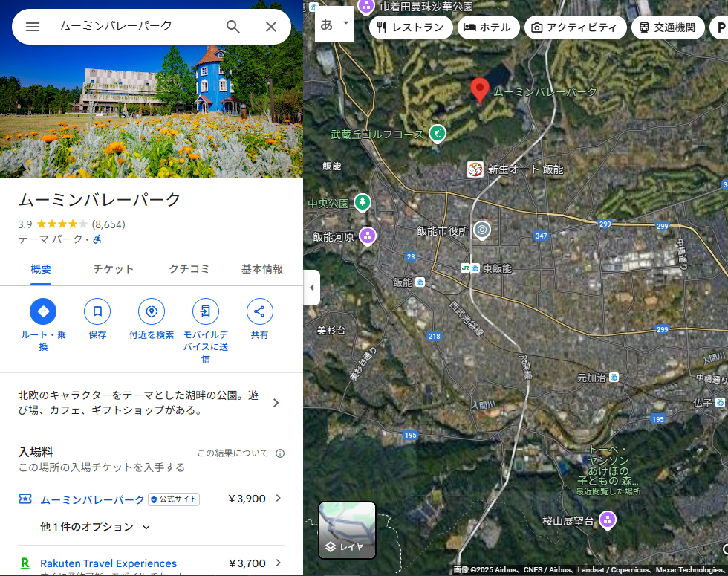The width and height of the screenshot is (728, 576).
Task: Click the 付近を検索 nearby icon
Action: [x=152, y=311]
